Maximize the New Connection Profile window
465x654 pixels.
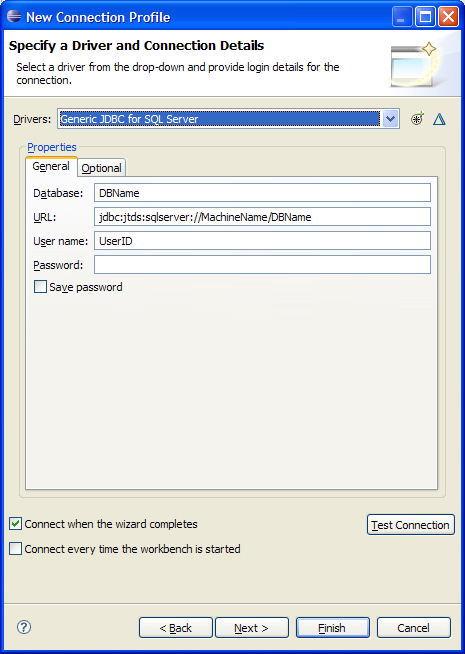(425, 17)
